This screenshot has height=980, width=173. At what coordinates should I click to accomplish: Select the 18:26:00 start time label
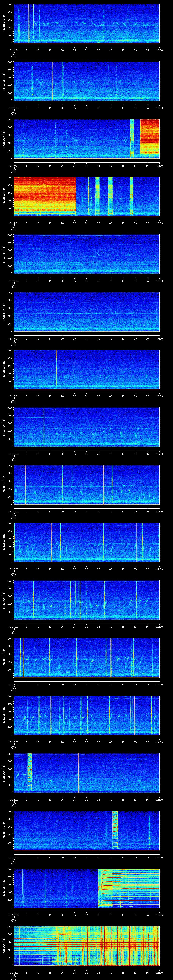(13, 915)
